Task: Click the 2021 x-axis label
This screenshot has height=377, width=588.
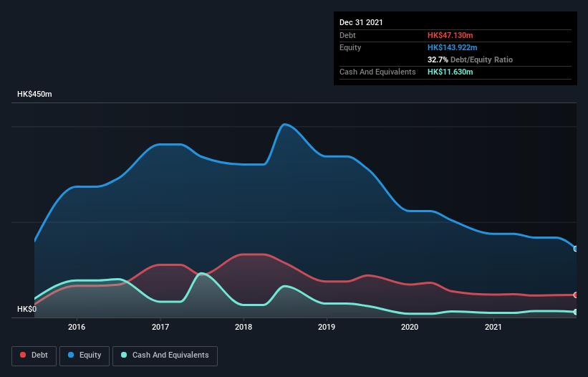Action: [x=493, y=327]
